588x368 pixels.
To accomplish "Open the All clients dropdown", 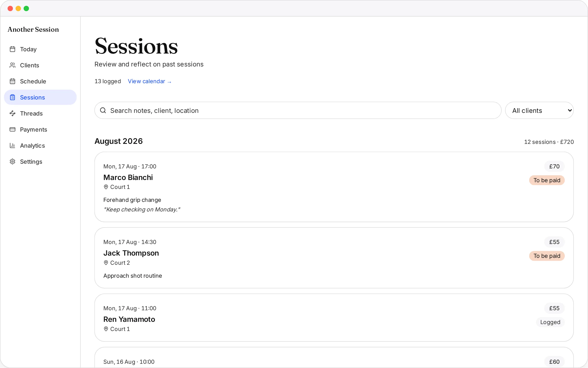I will tap(539, 110).
